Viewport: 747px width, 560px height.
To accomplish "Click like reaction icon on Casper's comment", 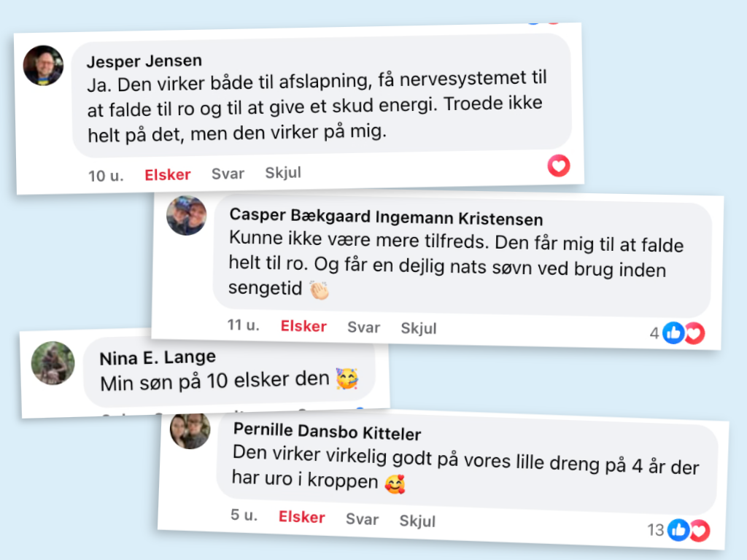I will [x=674, y=333].
